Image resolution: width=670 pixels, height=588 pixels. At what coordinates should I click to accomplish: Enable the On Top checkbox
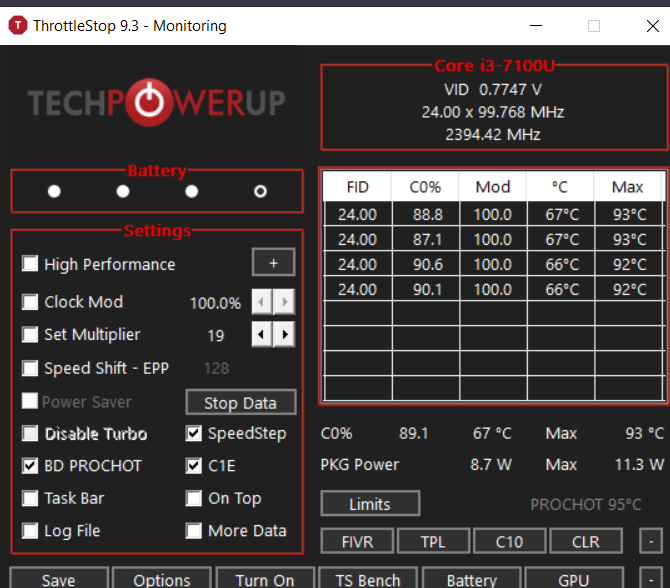pos(194,498)
